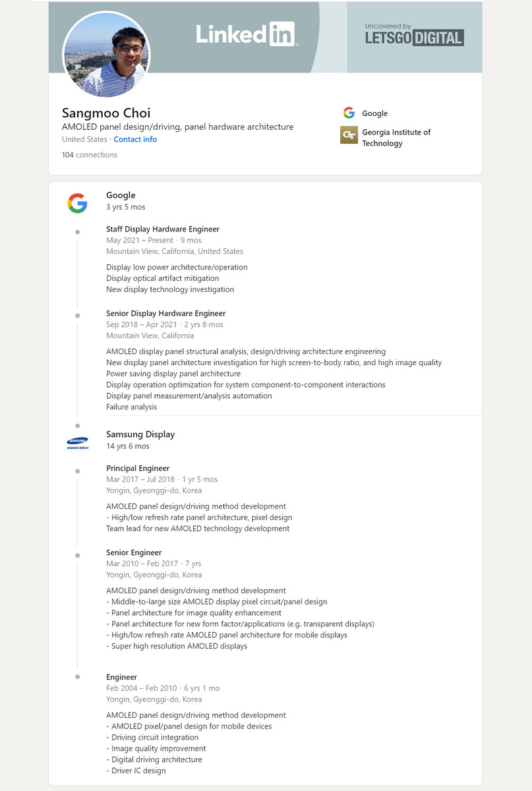The image size is (532, 791).
Task: Click the Senior Engineer position title
Action: pos(134,552)
